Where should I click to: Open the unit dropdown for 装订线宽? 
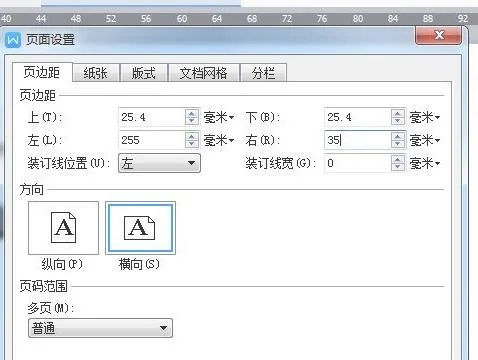point(425,163)
